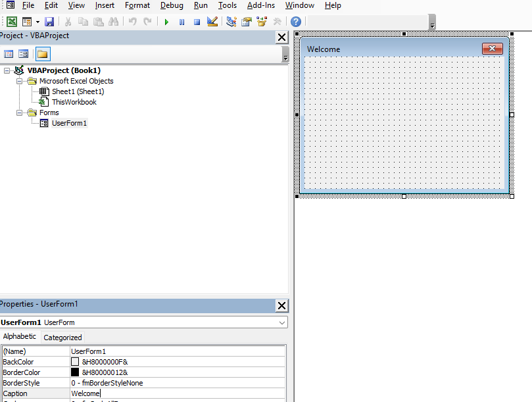Open the Add-Ins menu

coord(260,5)
